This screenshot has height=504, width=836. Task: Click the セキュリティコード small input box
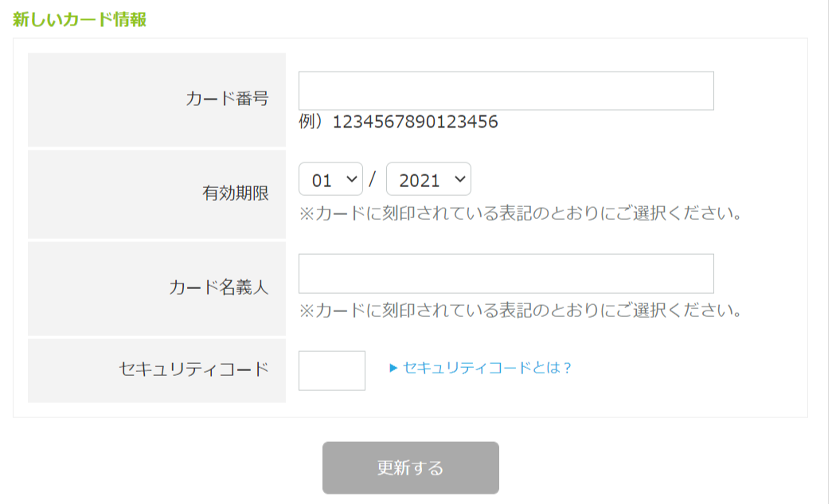(332, 371)
